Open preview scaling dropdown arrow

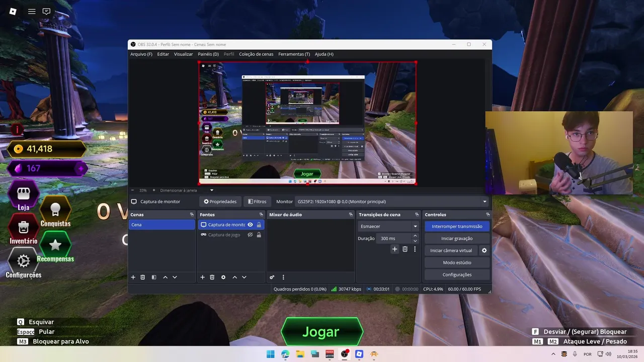pos(212,190)
